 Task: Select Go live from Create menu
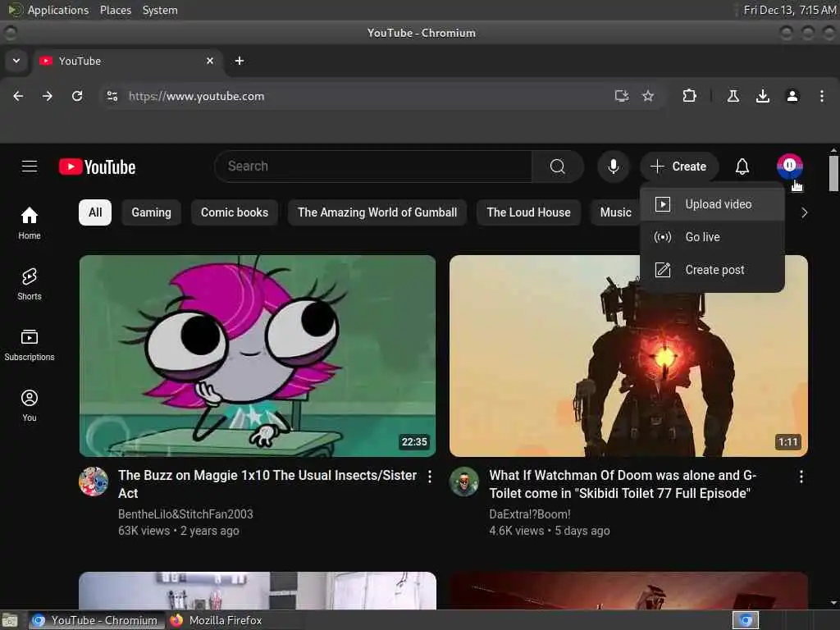point(712,237)
